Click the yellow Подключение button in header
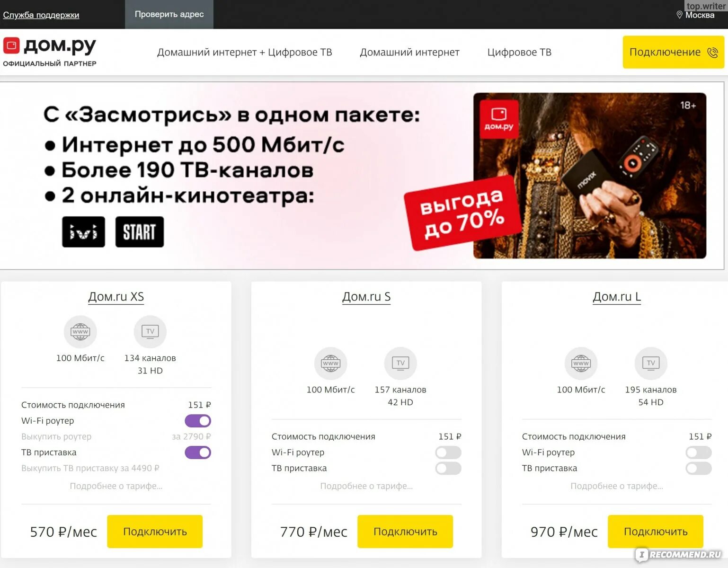 tap(673, 52)
